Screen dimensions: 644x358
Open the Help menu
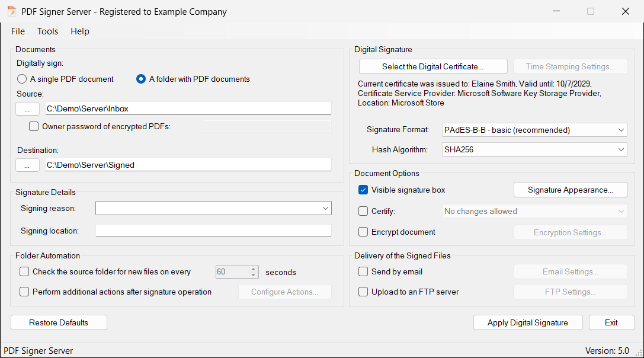(x=79, y=31)
